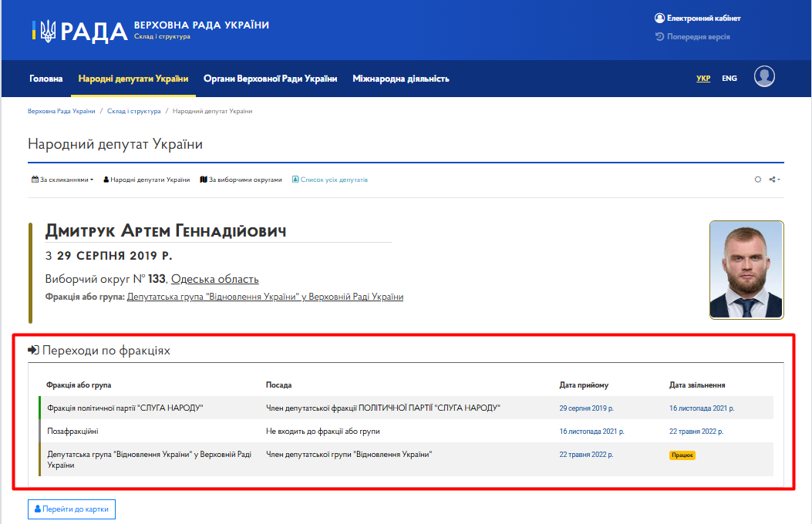This screenshot has width=812, height=524.
Task: Click dismissal date 16 листопада 2021 р.
Action: point(702,408)
